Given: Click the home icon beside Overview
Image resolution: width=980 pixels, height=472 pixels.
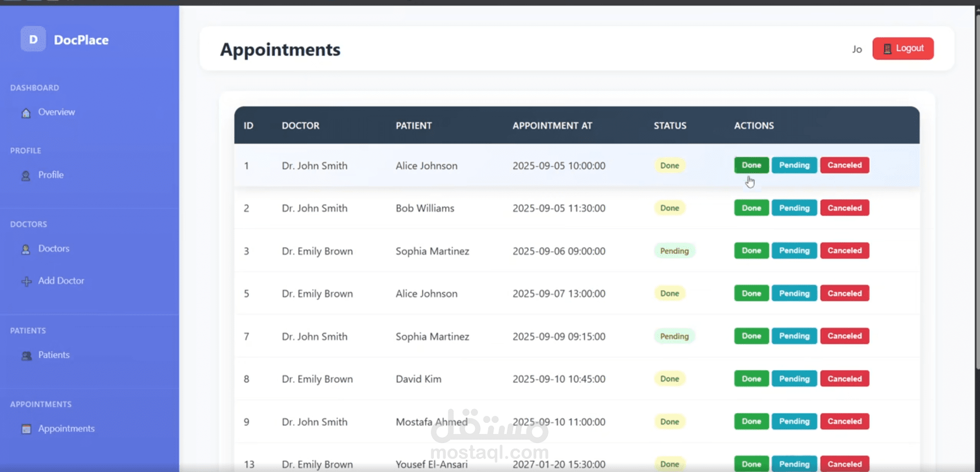Looking at the screenshot, I should tap(26, 113).
